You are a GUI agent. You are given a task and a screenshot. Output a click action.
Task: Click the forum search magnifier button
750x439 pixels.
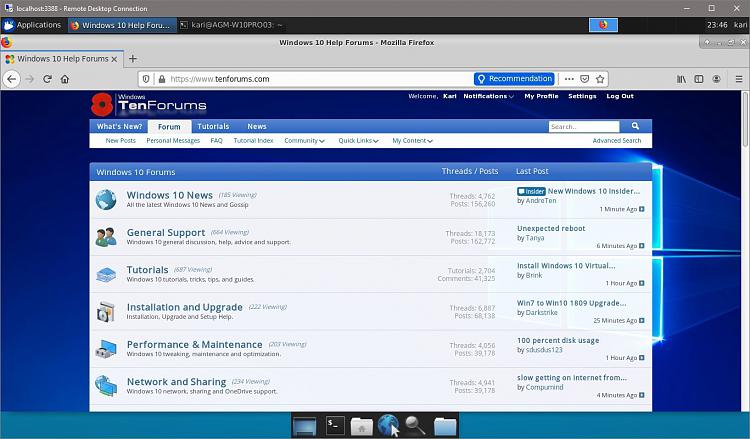(x=635, y=126)
